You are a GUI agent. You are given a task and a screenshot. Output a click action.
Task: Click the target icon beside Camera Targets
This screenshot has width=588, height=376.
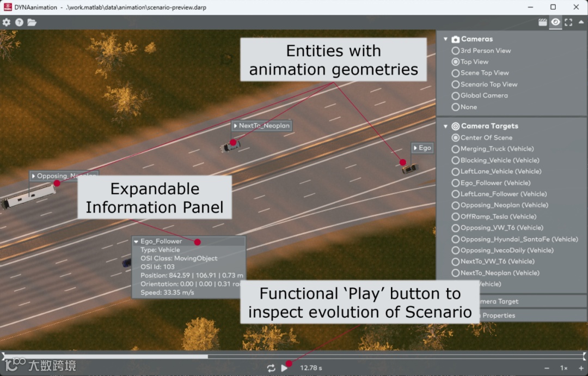pos(455,126)
